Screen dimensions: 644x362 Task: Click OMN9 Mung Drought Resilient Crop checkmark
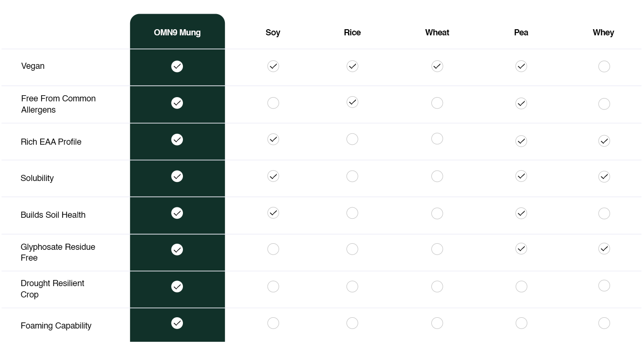pyautogui.click(x=177, y=287)
